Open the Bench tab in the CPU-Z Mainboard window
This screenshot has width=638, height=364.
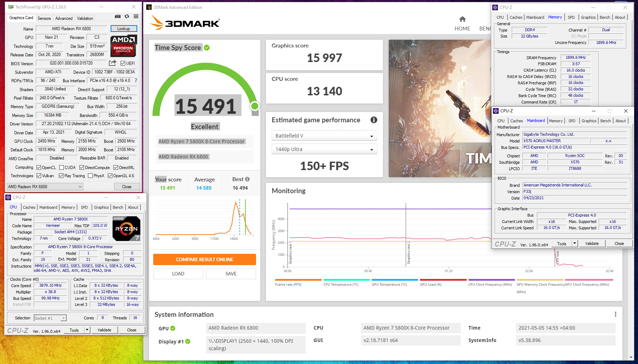(x=605, y=121)
